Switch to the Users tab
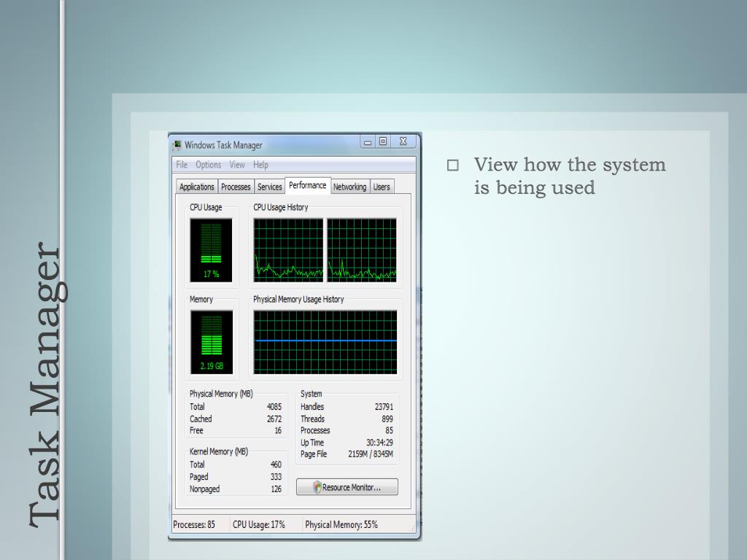Screen dimensions: 747x560 [x=382, y=187]
